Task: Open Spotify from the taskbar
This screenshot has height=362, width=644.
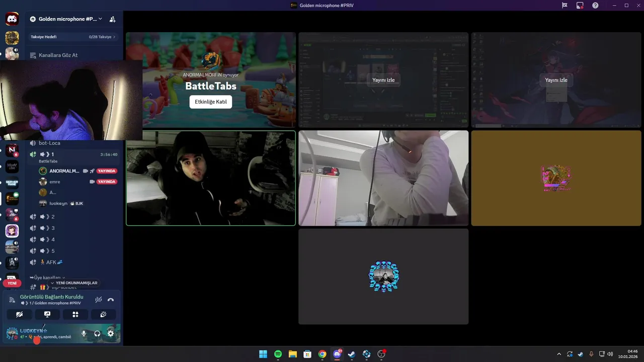Action: (278, 354)
